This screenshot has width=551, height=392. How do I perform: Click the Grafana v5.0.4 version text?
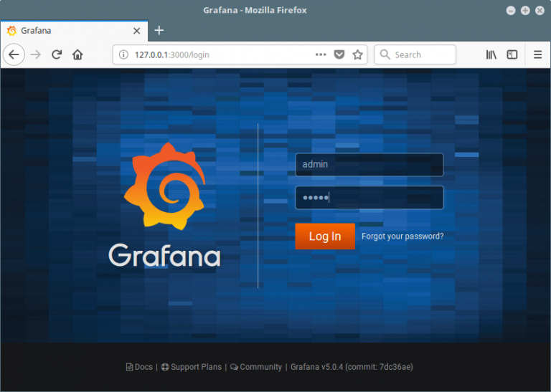[x=352, y=367]
